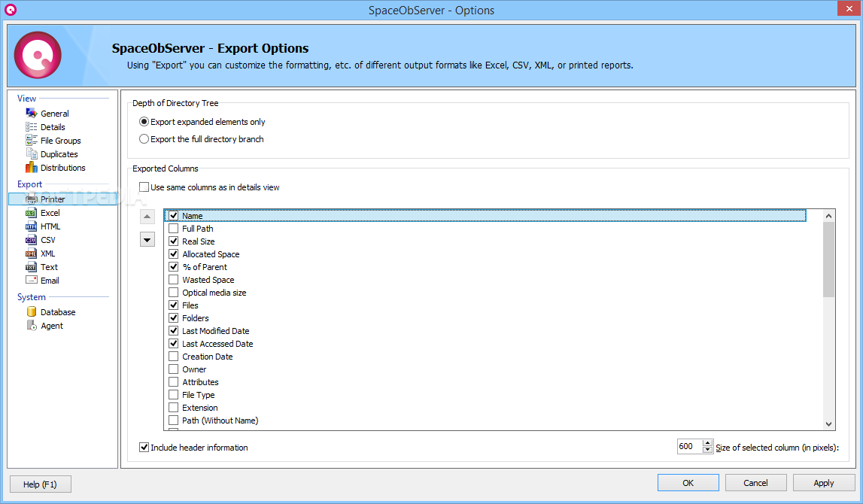The height and width of the screenshot is (504, 863).
Task: Uncheck the Allocated Space checkbox
Action: pos(173,254)
